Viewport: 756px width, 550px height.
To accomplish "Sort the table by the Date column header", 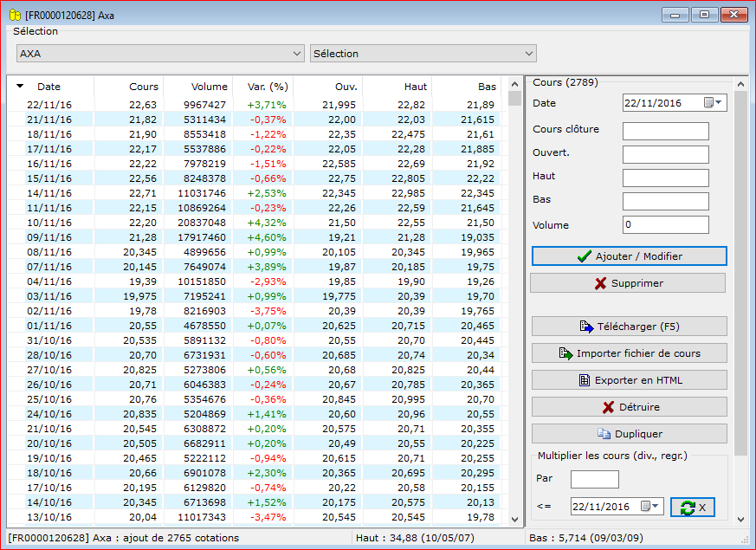I will pos(48,87).
